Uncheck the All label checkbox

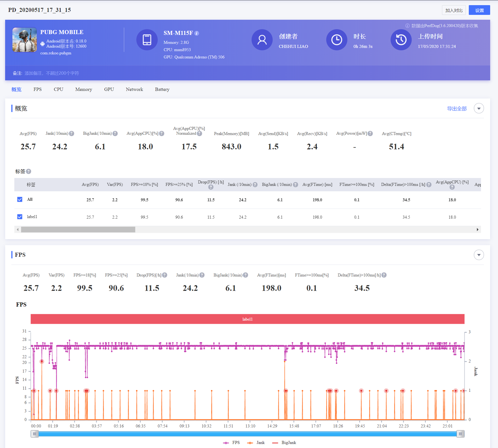(20, 200)
